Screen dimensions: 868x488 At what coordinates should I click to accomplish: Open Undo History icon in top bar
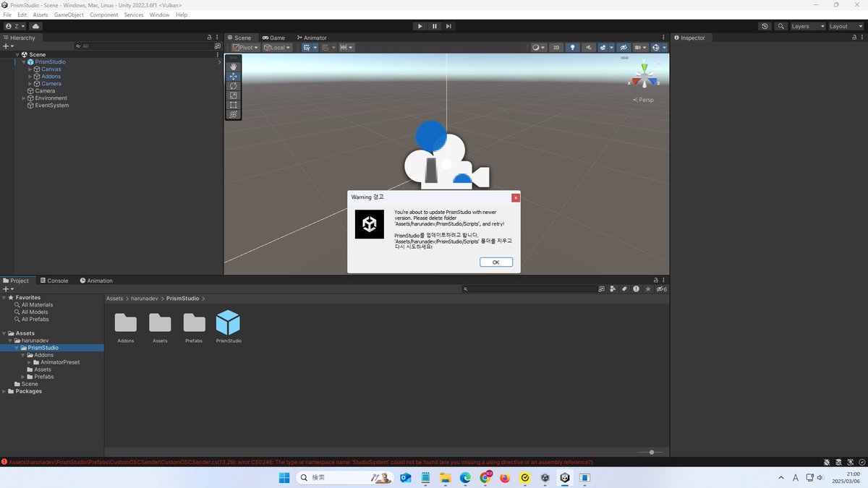pos(765,26)
